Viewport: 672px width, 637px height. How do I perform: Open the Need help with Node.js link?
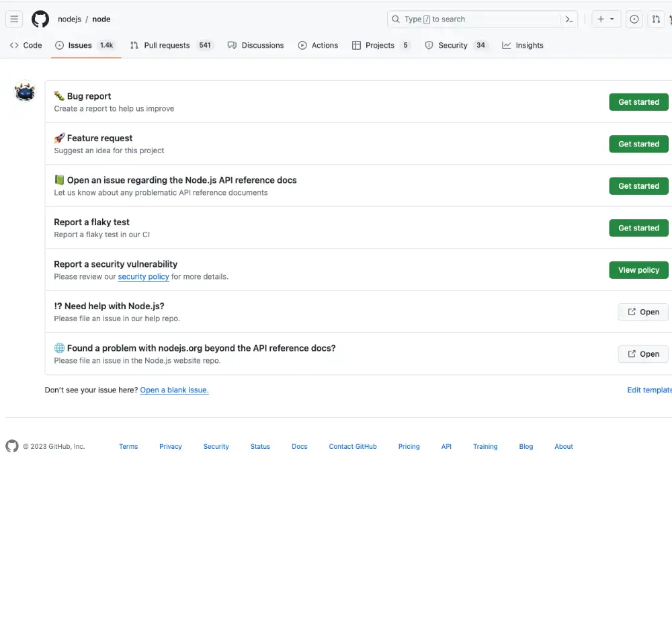(x=643, y=312)
